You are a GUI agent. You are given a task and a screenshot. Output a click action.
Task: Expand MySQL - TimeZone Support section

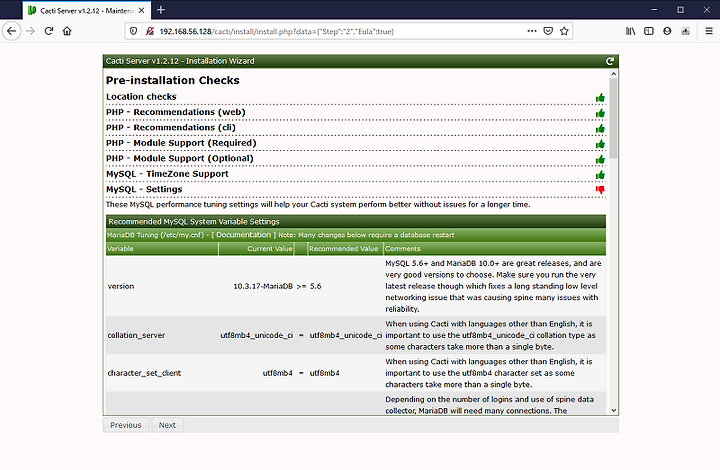point(167,174)
